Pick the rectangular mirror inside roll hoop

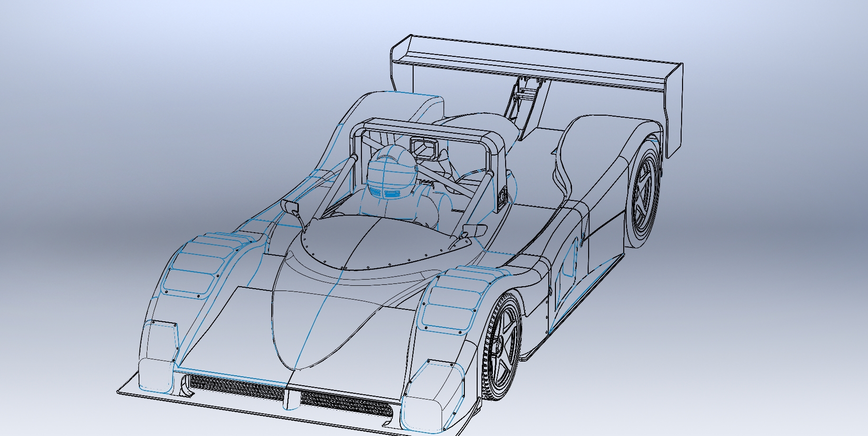tap(424, 147)
